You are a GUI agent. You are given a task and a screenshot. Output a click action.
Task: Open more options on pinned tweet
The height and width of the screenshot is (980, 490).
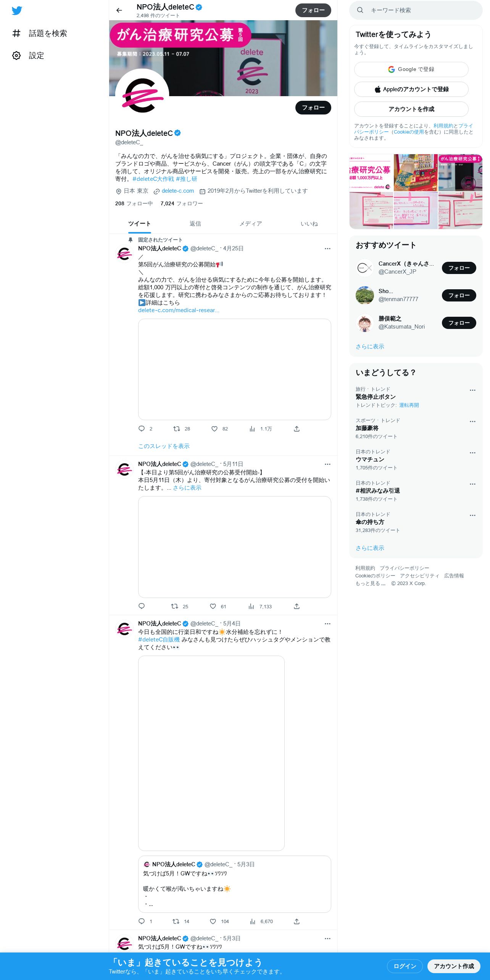pos(327,248)
